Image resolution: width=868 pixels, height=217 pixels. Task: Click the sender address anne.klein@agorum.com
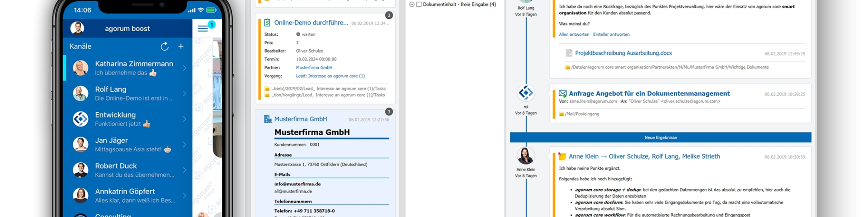(593, 101)
